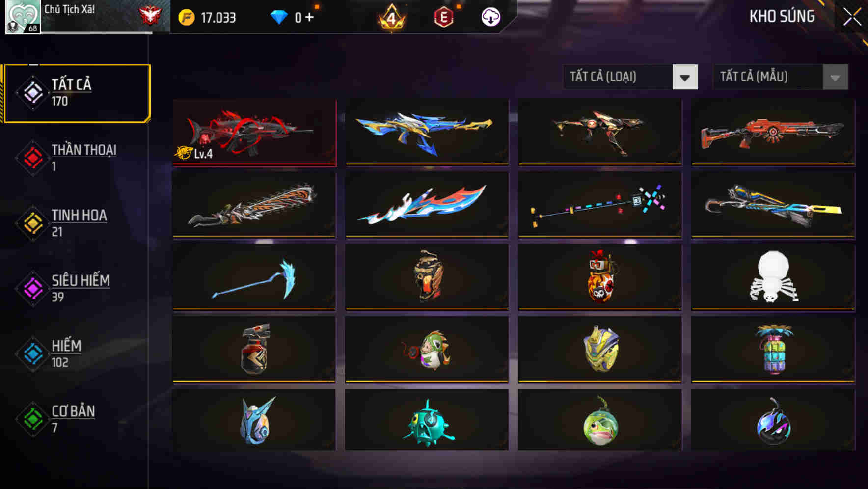The width and height of the screenshot is (868, 489).
Task: Select the white spider grenade skin
Action: point(773,277)
